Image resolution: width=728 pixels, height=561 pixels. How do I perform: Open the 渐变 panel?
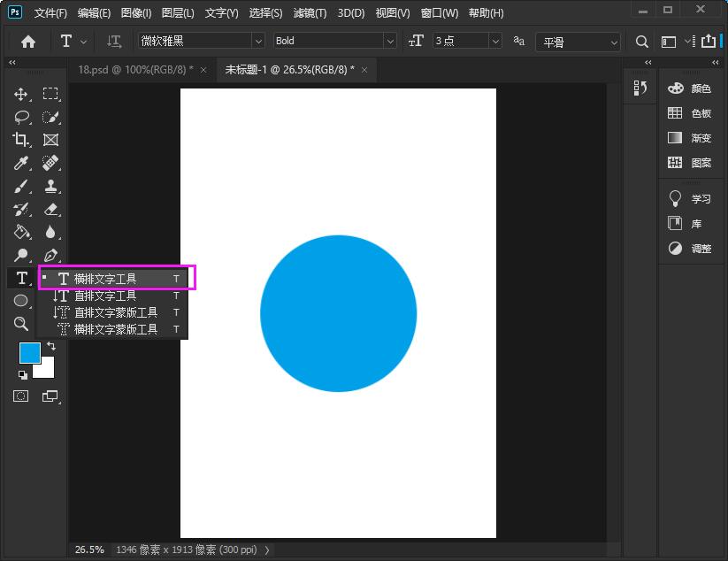pyautogui.click(x=689, y=138)
